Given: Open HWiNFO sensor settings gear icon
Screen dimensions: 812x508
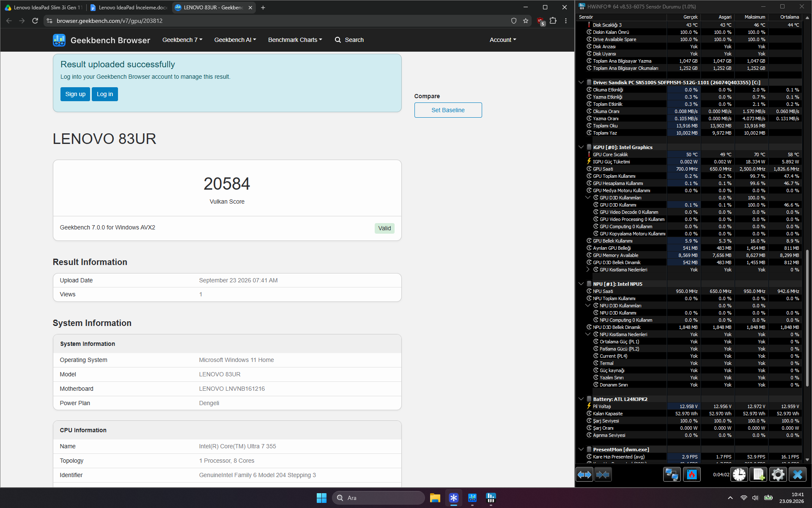Looking at the screenshot, I should click(x=778, y=475).
